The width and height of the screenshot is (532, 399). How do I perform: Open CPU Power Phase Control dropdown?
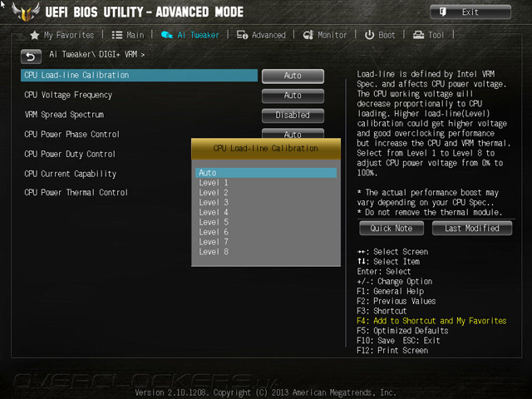pos(293,133)
